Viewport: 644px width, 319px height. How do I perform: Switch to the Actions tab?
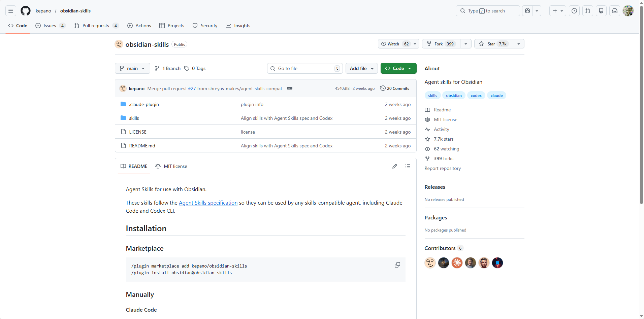coord(139,26)
